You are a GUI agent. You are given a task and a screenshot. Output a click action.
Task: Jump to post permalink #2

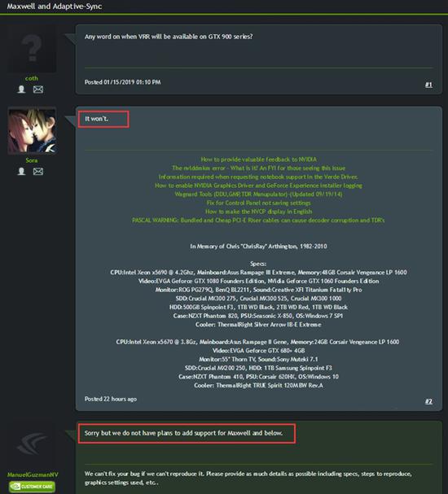tap(428, 401)
